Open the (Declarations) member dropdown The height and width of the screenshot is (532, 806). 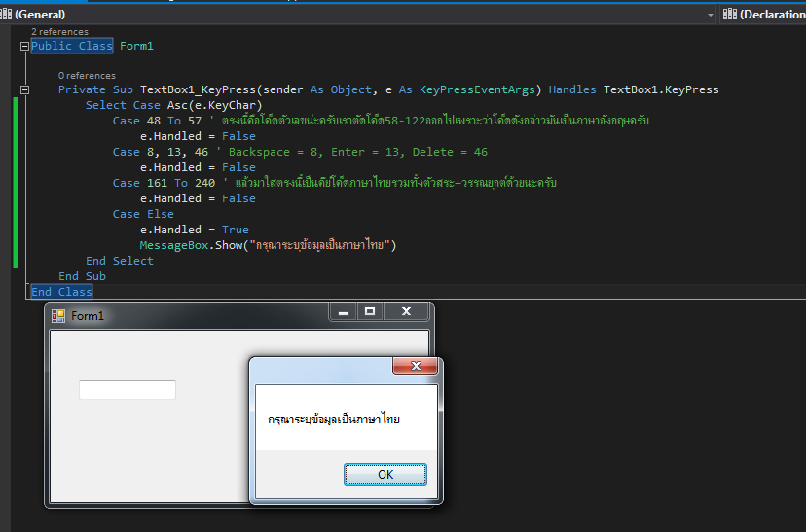point(763,15)
